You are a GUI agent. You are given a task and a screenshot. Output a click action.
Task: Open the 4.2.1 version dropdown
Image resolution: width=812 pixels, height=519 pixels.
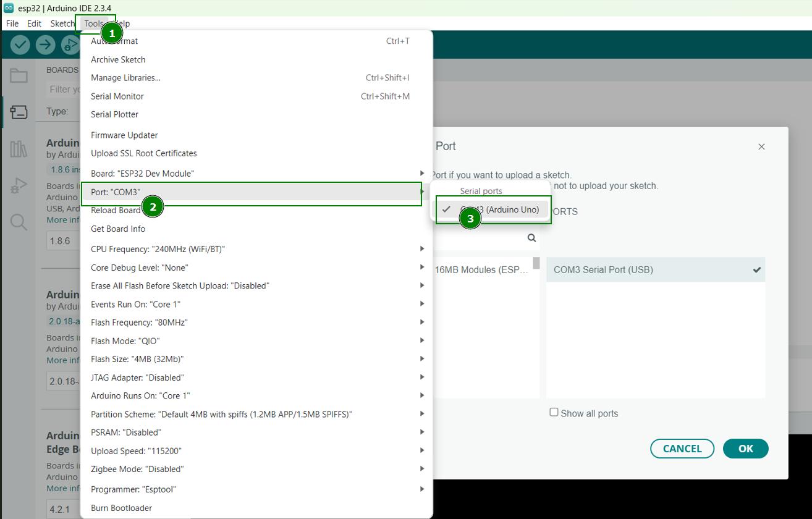pos(63,510)
